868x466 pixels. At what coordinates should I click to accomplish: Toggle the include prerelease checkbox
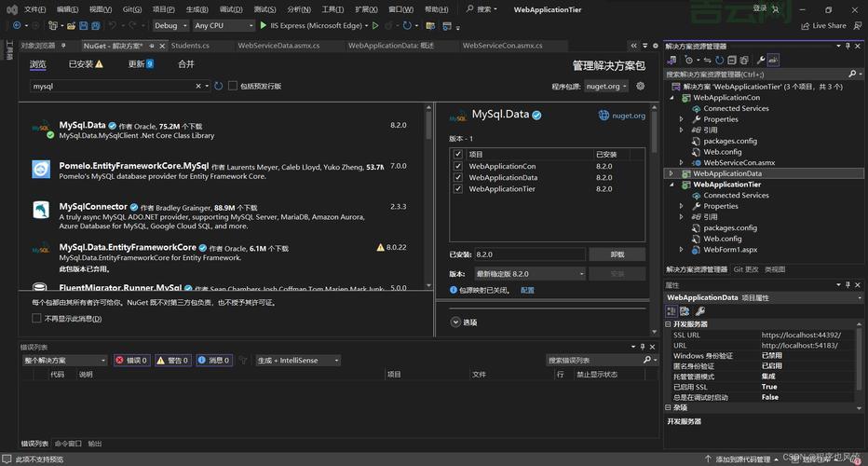[x=233, y=86]
